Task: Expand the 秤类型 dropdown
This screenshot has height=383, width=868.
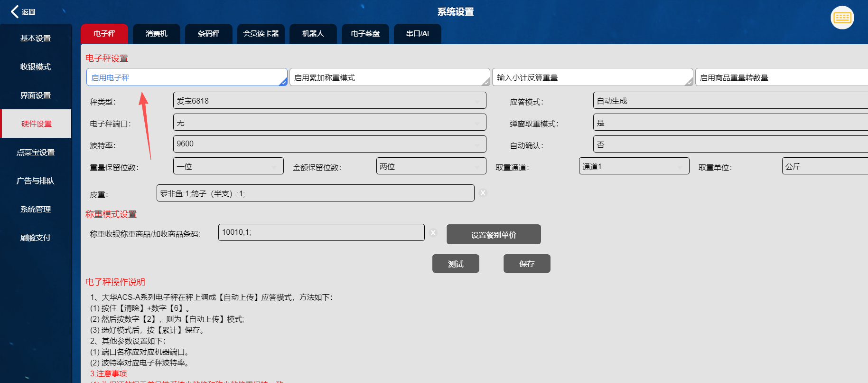Action: pyautogui.click(x=329, y=101)
